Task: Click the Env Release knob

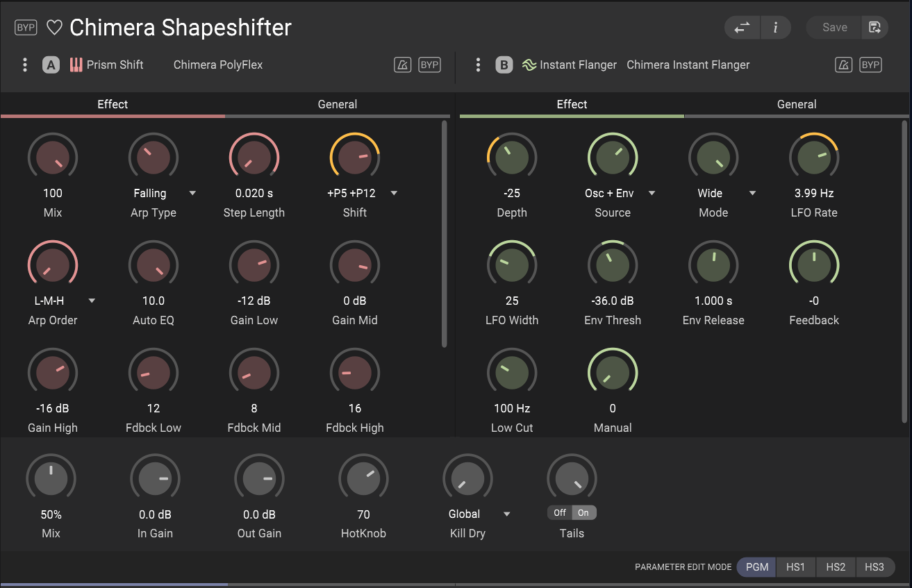Action: pos(713,265)
